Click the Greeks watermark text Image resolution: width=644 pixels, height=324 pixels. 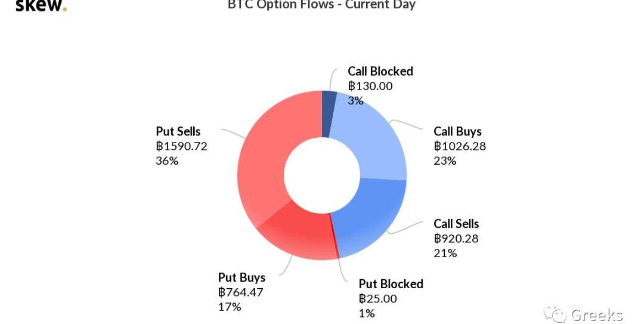coord(596,314)
